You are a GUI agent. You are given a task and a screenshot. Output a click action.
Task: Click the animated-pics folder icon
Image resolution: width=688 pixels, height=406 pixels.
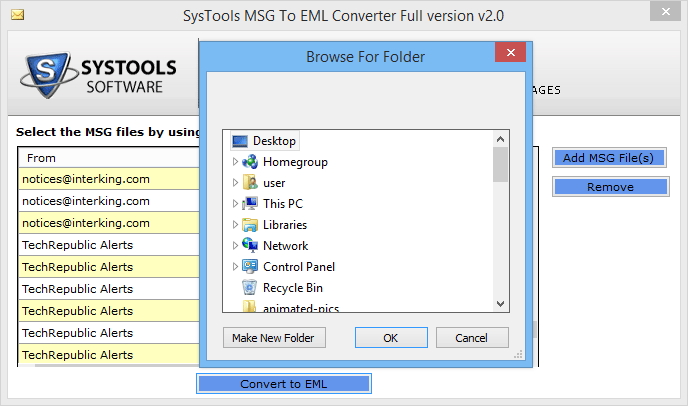(250, 306)
